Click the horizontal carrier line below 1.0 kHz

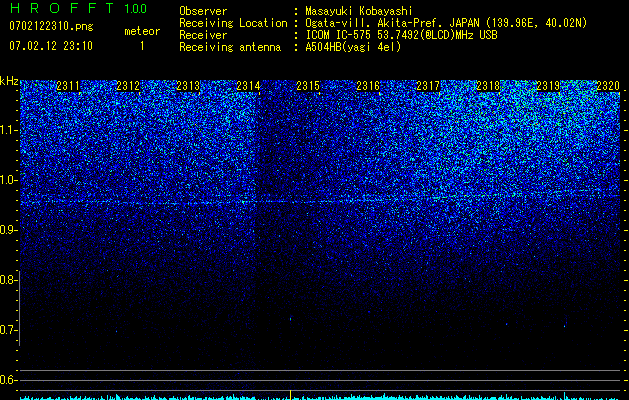pyautogui.click(x=320, y=202)
